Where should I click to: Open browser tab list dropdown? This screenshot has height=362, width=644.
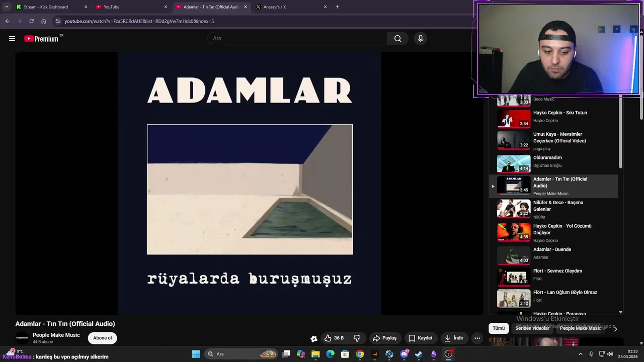tap(7, 7)
